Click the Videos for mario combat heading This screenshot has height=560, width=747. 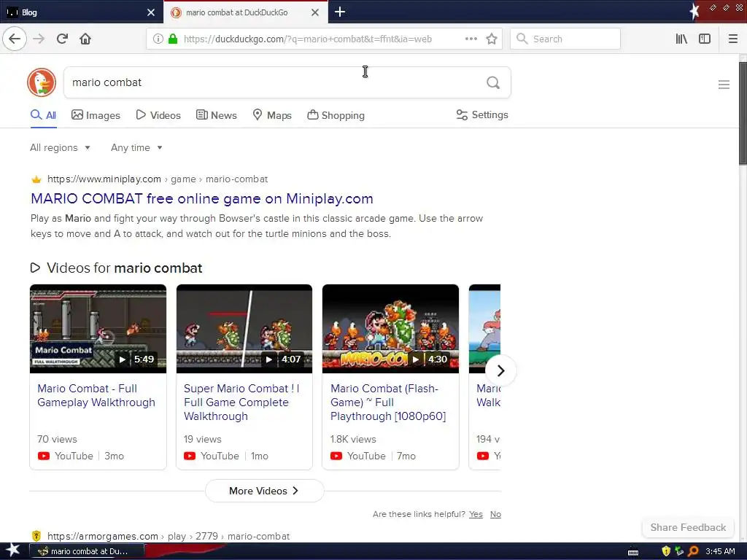[x=124, y=268]
